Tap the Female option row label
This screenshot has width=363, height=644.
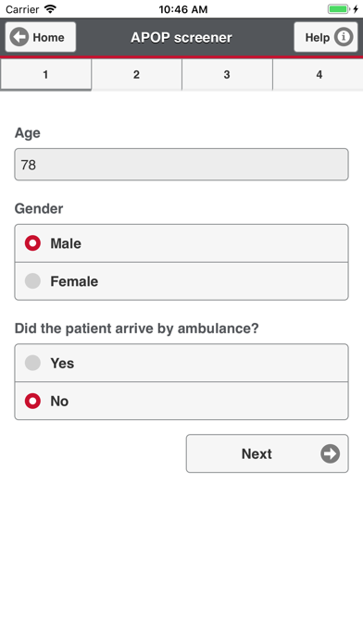tap(74, 281)
